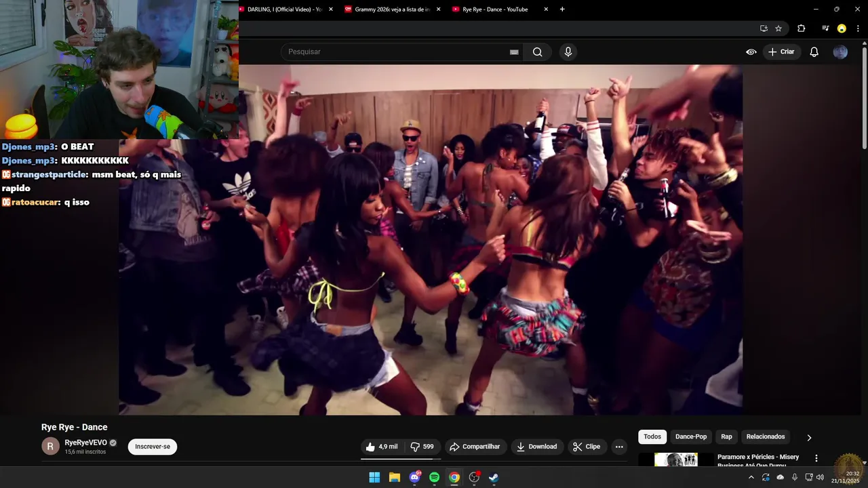This screenshot has width=868, height=488.
Task: Click the YouTube search magnifier button
Action: (x=537, y=52)
